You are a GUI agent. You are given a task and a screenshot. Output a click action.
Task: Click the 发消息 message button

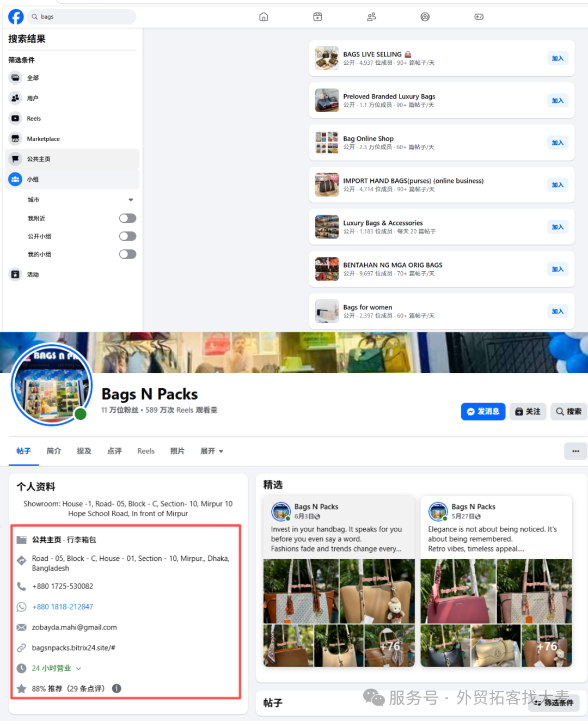483,412
